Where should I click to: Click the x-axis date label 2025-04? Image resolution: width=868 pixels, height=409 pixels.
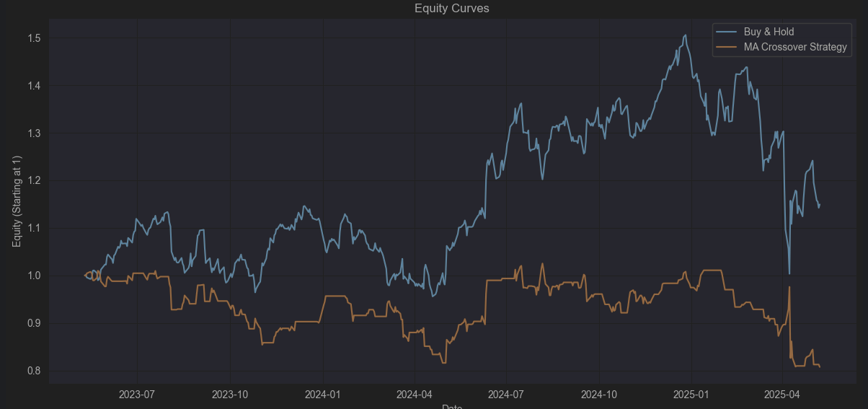point(783,395)
